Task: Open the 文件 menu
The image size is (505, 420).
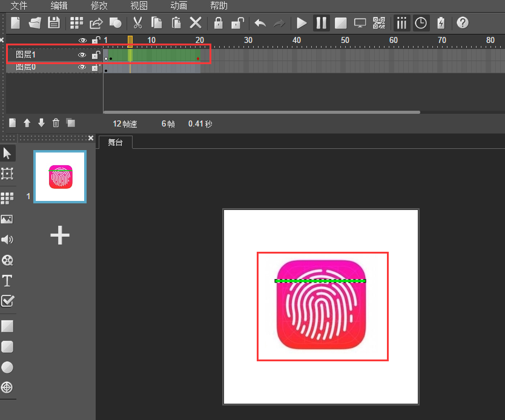Action: click(x=19, y=6)
